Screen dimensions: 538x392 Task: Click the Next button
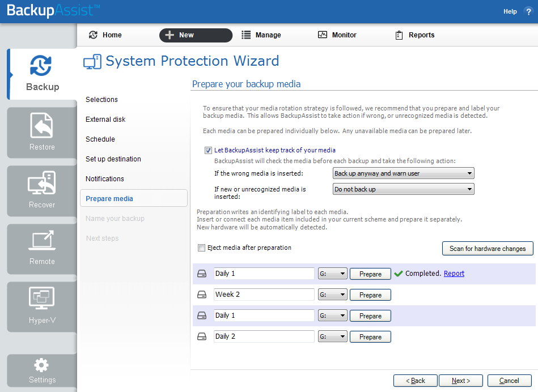tap(461, 381)
